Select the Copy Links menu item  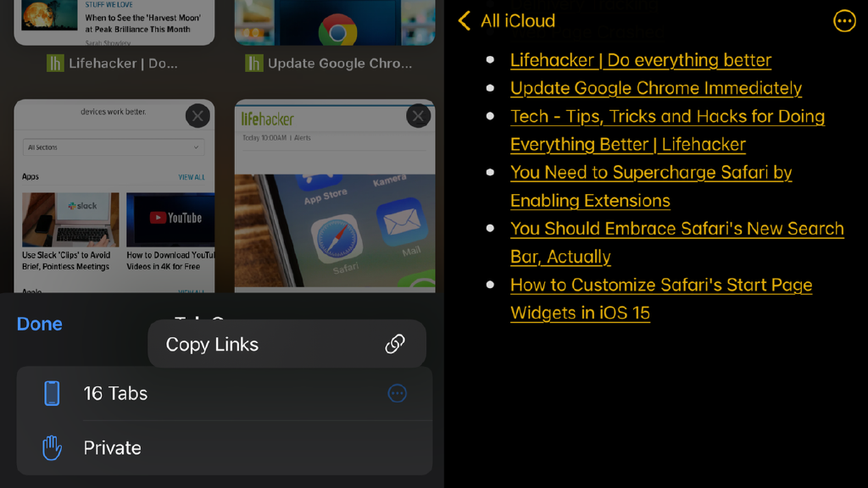[287, 344]
